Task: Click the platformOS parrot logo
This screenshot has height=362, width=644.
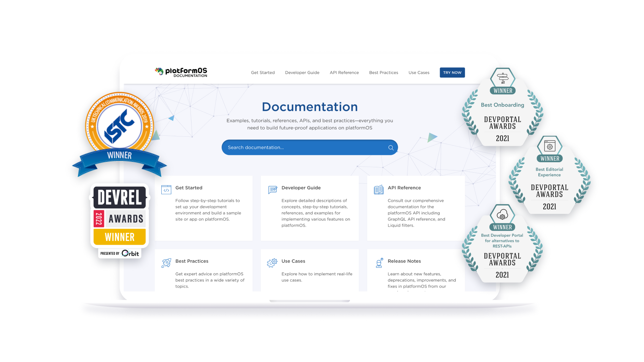Action: pos(159,71)
